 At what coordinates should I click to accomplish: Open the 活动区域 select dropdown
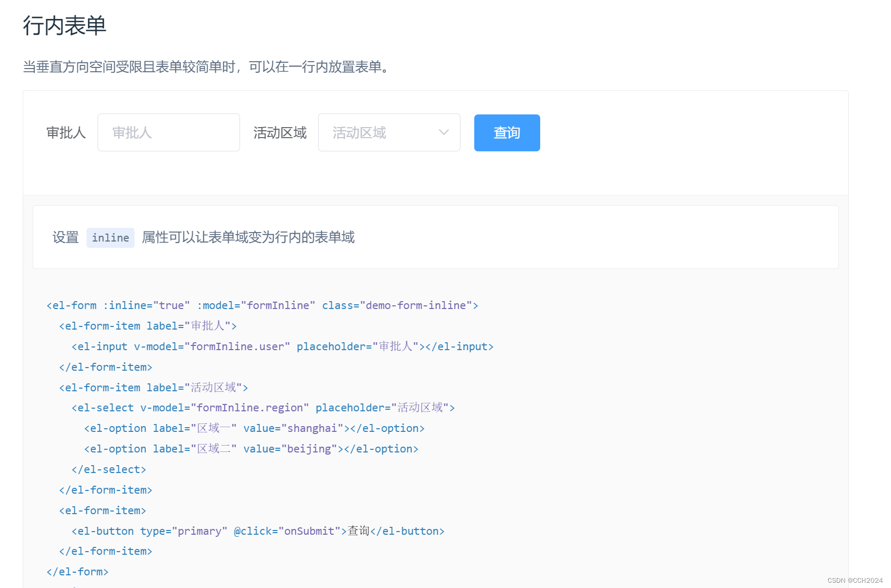(x=389, y=132)
